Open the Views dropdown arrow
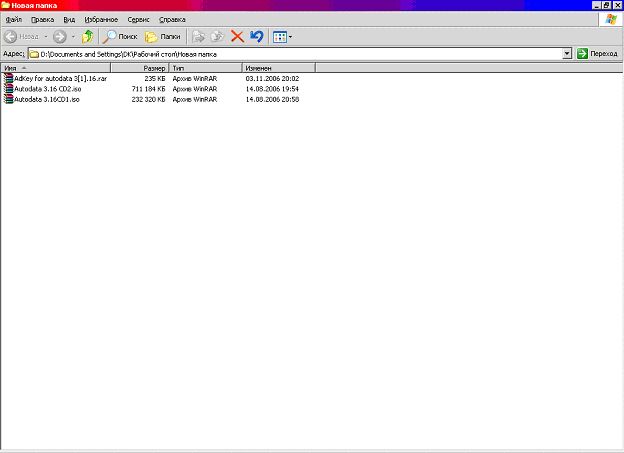 click(x=291, y=37)
